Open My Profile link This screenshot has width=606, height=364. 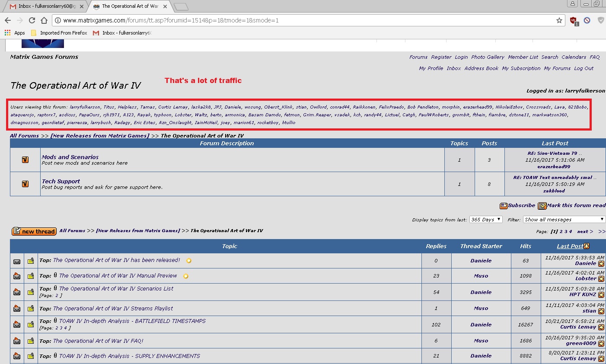coord(431,68)
